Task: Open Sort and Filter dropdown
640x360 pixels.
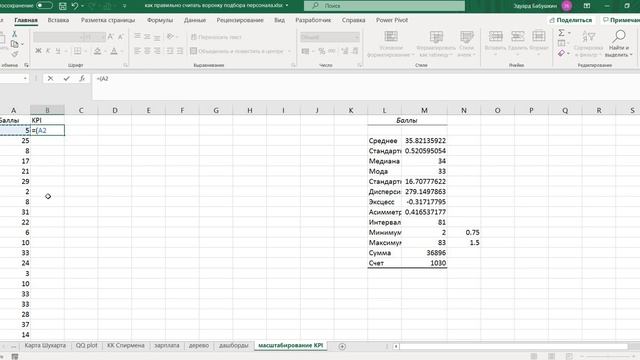Action: (x=588, y=44)
